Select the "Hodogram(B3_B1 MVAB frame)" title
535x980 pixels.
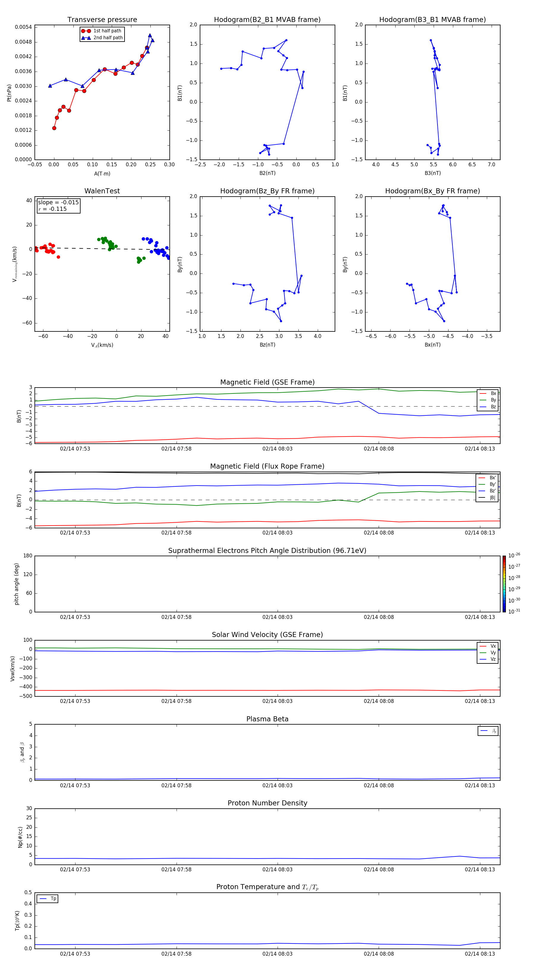tap(432, 20)
